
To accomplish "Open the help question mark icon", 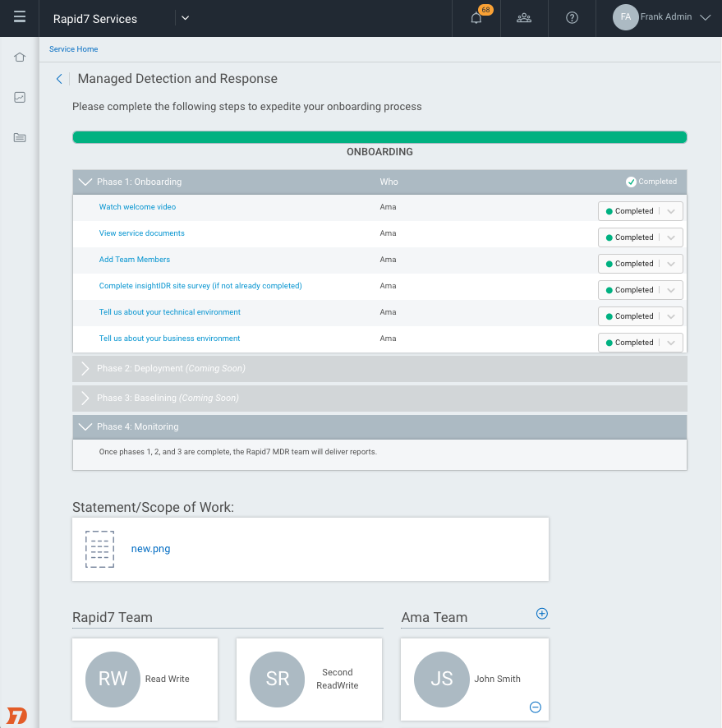I will pyautogui.click(x=572, y=17).
